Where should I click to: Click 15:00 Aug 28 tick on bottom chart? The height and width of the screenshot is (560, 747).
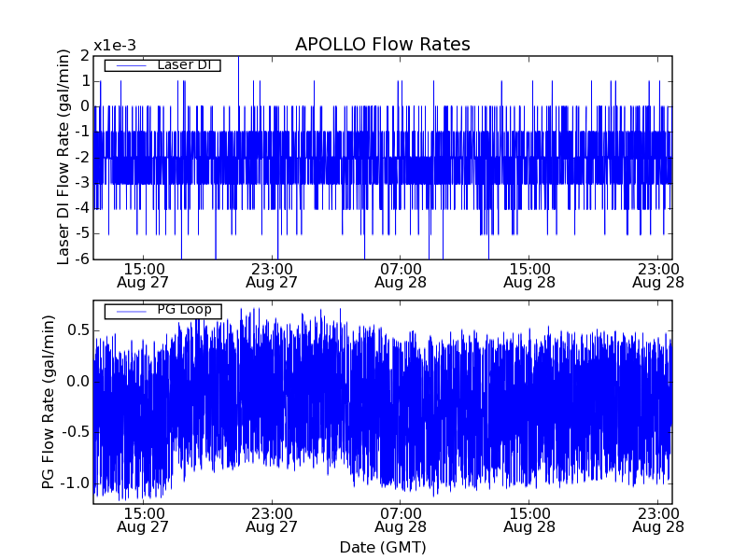pyautogui.click(x=529, y=520)
